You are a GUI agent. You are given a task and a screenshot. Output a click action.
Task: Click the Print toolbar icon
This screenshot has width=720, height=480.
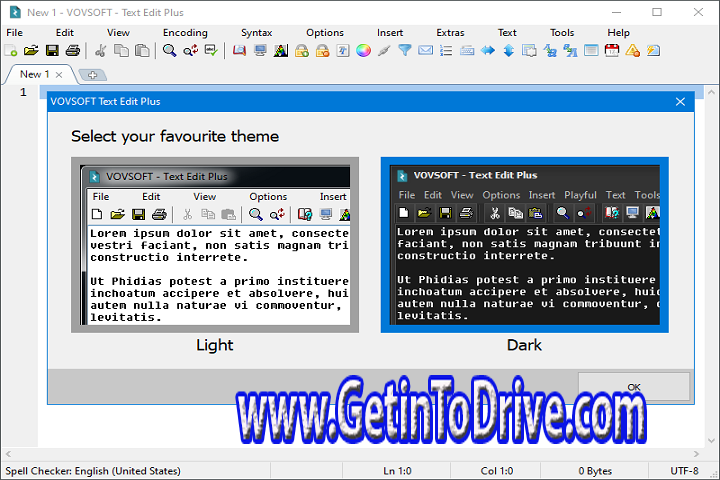click(73, 51)
